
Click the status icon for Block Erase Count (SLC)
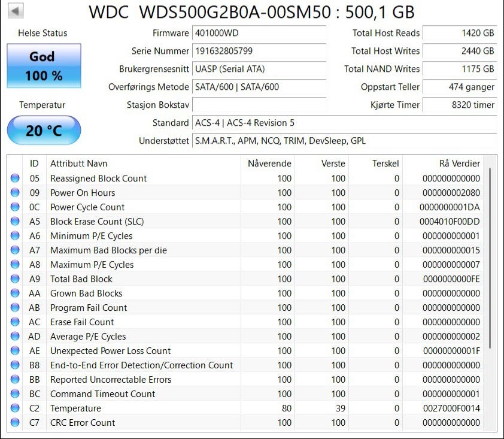pyautogui.click(x=15, y=221)
